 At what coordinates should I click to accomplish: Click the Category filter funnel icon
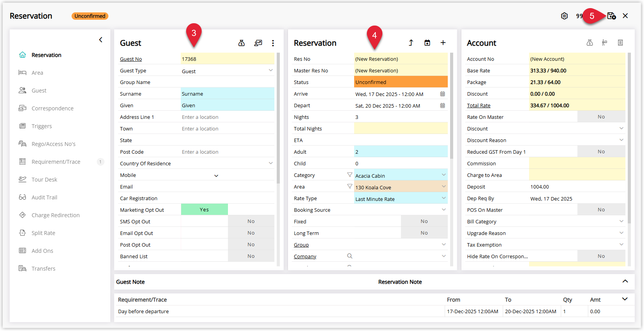350,175
